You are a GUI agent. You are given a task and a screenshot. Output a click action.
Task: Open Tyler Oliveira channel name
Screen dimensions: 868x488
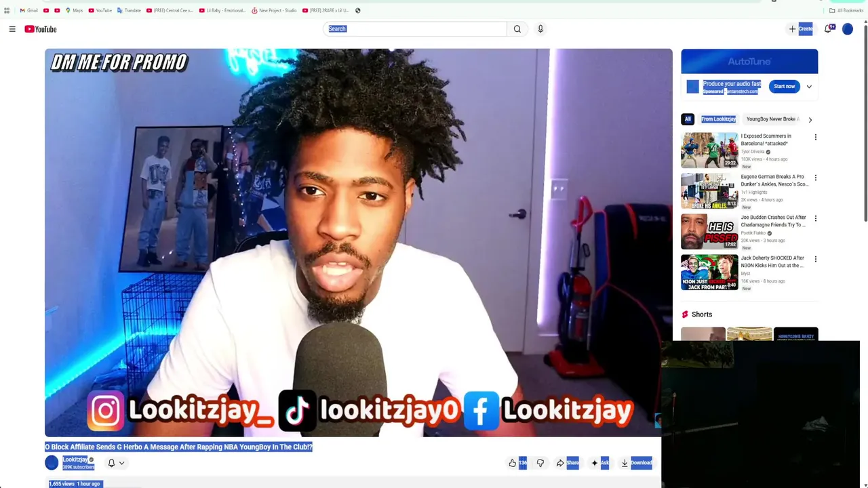[753, 152]
